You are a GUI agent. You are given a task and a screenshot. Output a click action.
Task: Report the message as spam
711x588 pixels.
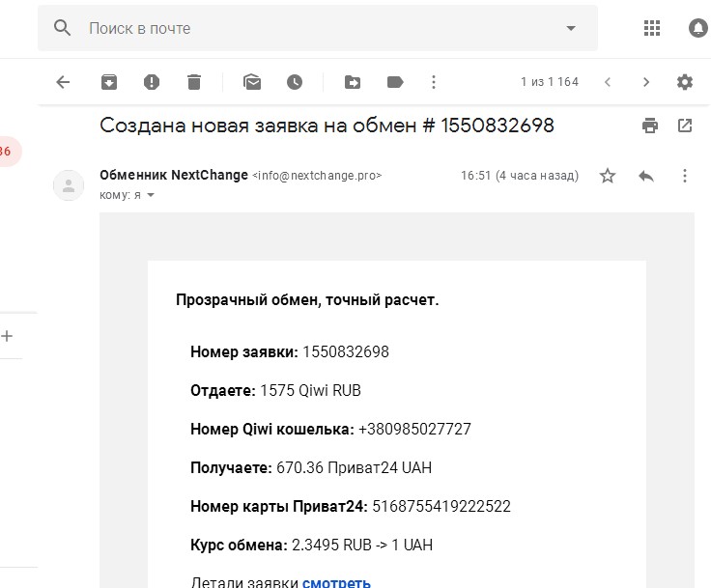click(152, 82)
